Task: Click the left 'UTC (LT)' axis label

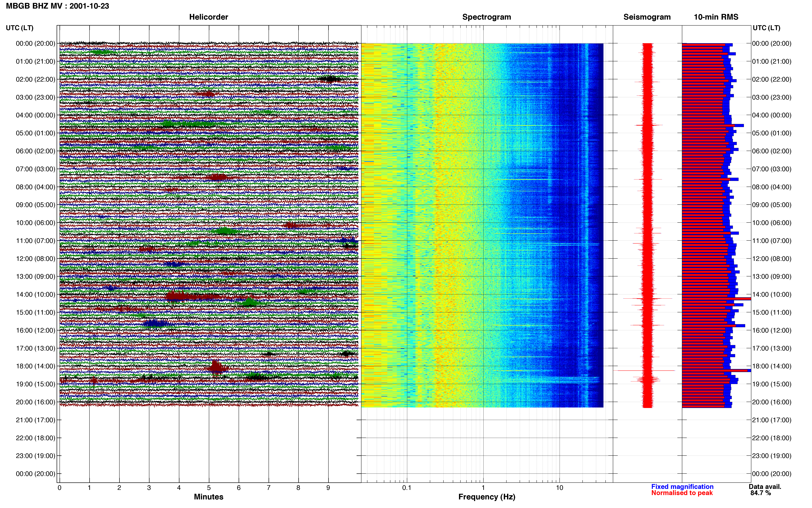Action: click(x=19, y=28)
